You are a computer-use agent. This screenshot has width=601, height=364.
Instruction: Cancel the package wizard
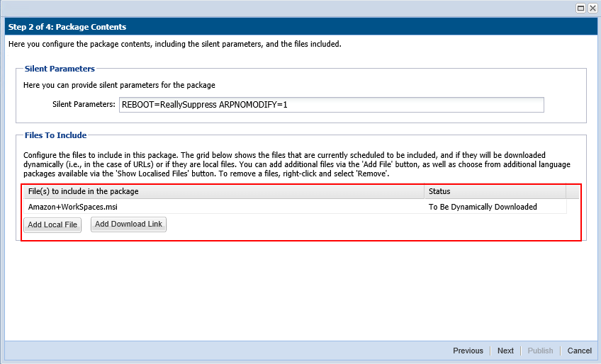(x=579, y=351)
